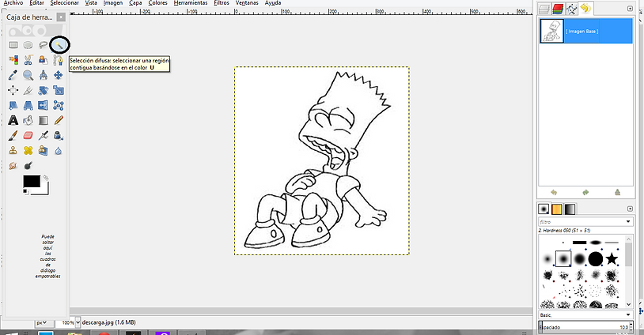The width and height of the screenshot is (644, 335).
Task: Select the Move tool
Action: (59, 75)
